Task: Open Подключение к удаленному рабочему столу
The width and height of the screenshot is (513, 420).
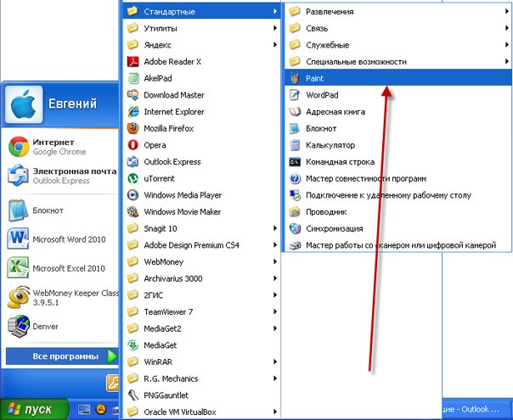Action: point(397,195)
